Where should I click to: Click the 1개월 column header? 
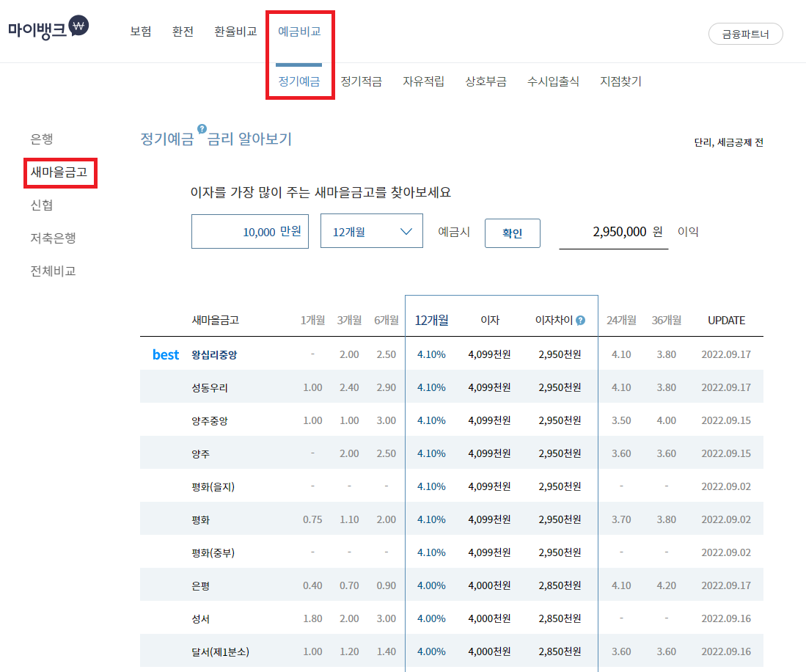pos(312,321)
